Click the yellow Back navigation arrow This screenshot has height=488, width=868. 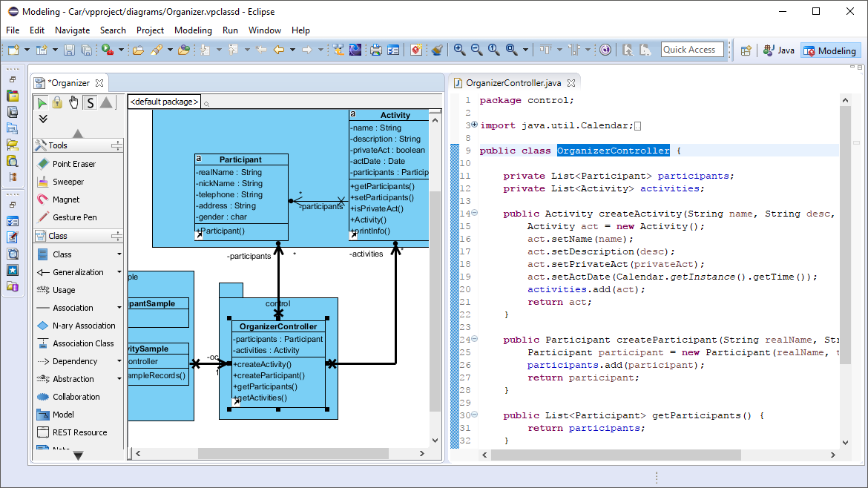pyautogui.click(x=279, y=50)
